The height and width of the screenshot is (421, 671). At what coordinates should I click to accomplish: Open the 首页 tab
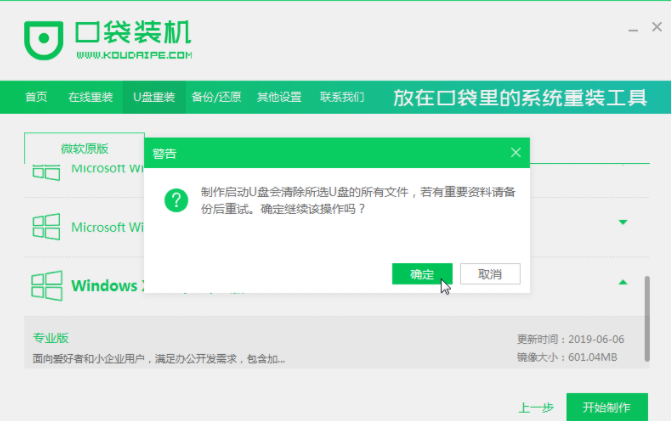click(36, 97)
